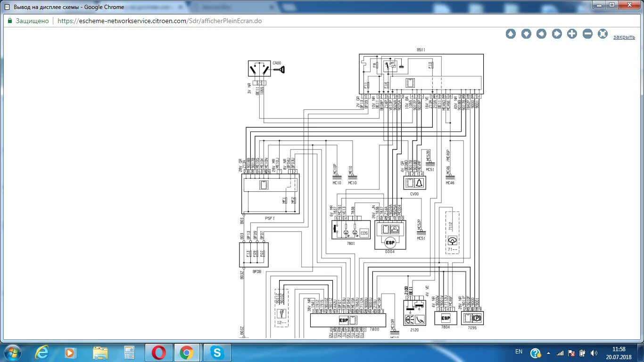Show hidden tray icons arrow

coord(549,353)
